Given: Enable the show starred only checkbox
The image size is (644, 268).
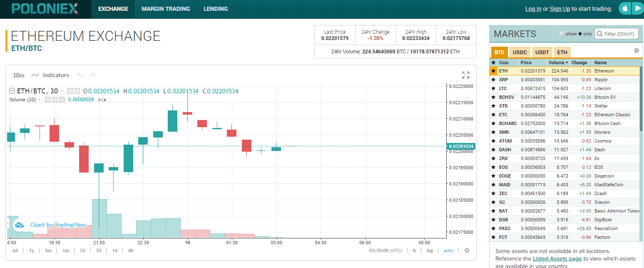Looking at the screenshot, I should click(562, 34).
